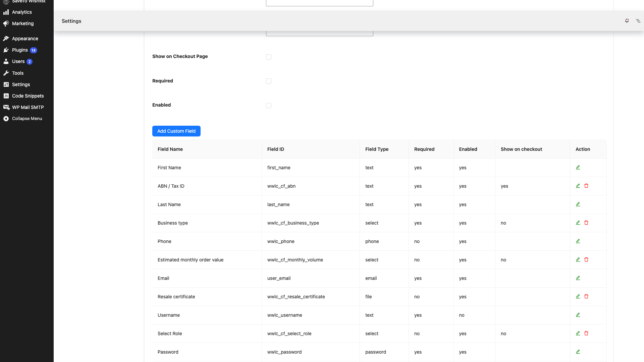Click the Code Snippets sidebar icon
Viewport: 644px width, 362px height.
tap(6, 96)
